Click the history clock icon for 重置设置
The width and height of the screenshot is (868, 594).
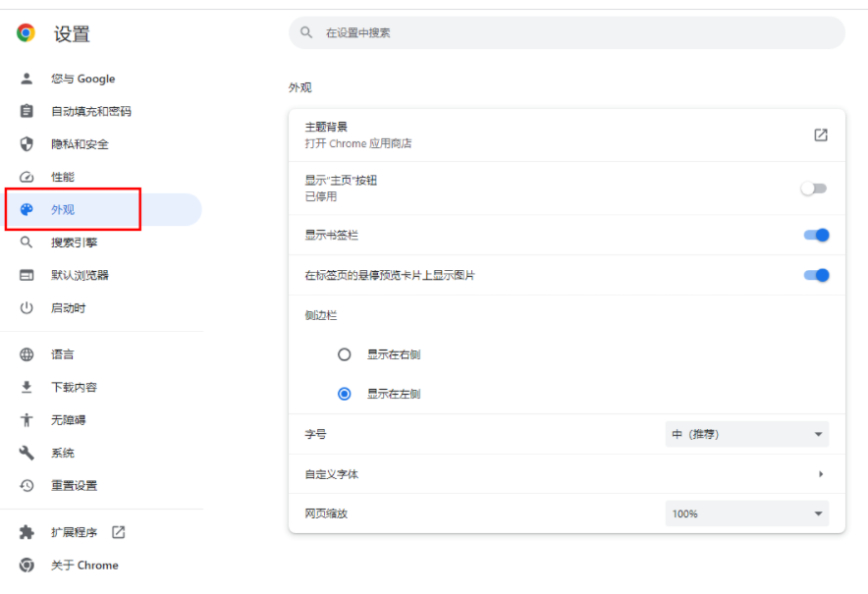coord(27,485)
